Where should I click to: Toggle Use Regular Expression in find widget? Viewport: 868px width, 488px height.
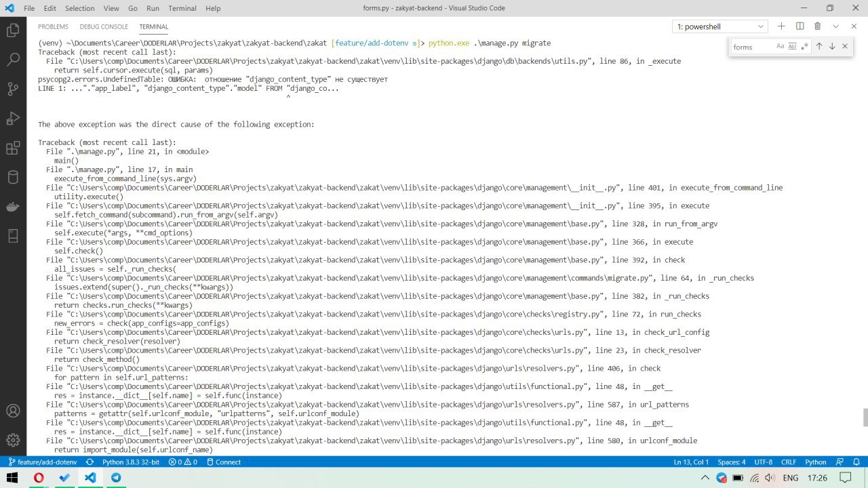pos(805,47)
